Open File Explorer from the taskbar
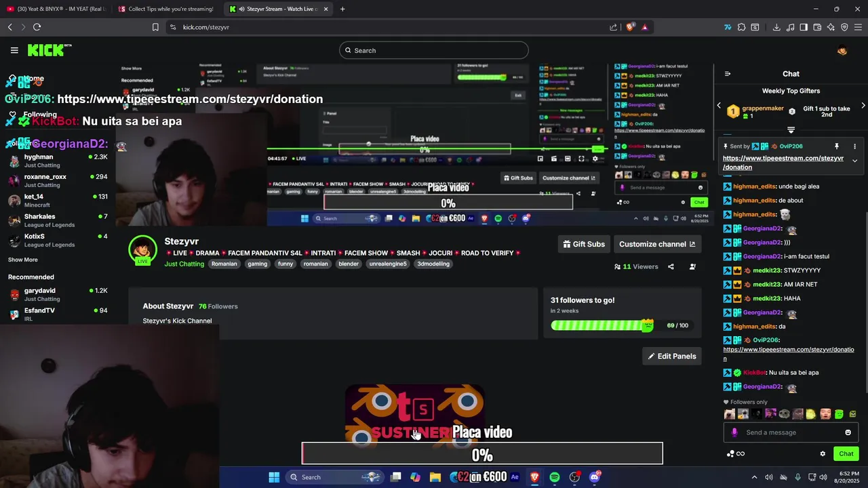 435,477
